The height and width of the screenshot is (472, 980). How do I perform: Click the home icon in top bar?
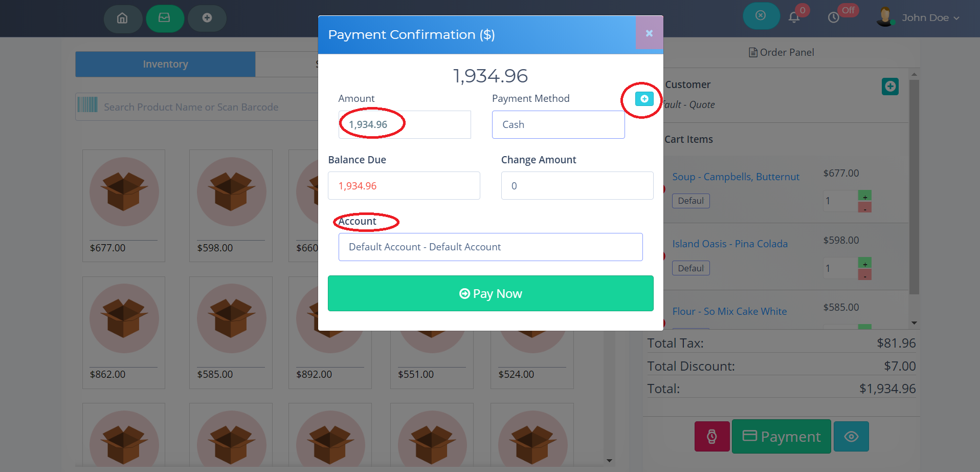pos(122,18)
